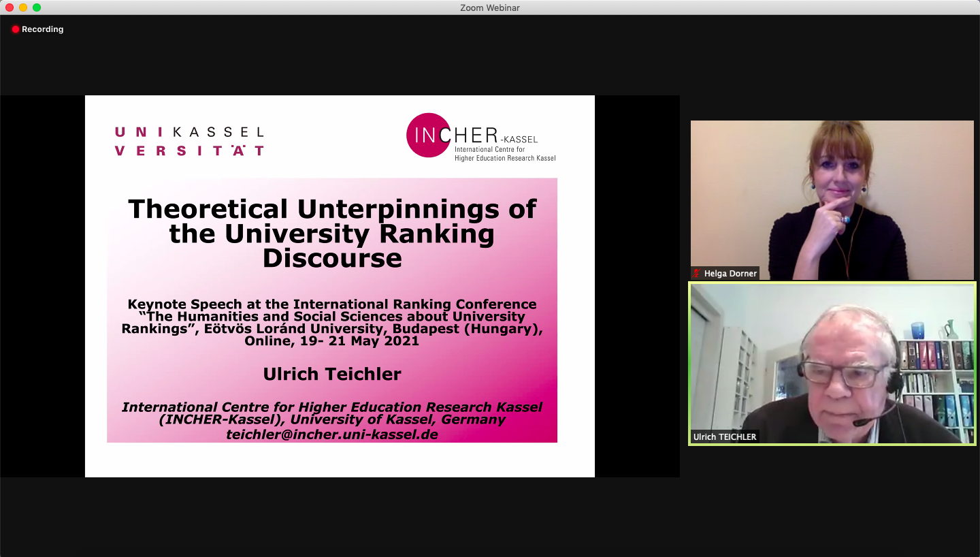Click the INCHER-Kassel logo on the slide
The width and height of the screenshot is (980, 557).
point(480,136)
